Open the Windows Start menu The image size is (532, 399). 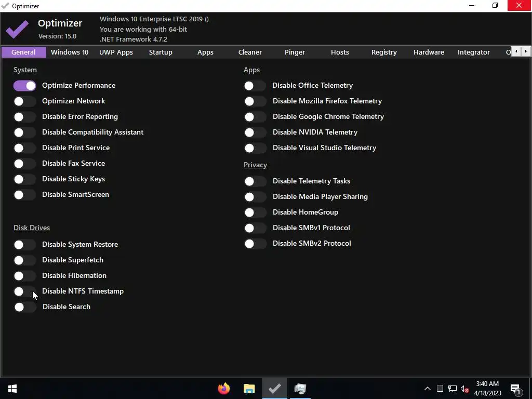tap(12, 389)
